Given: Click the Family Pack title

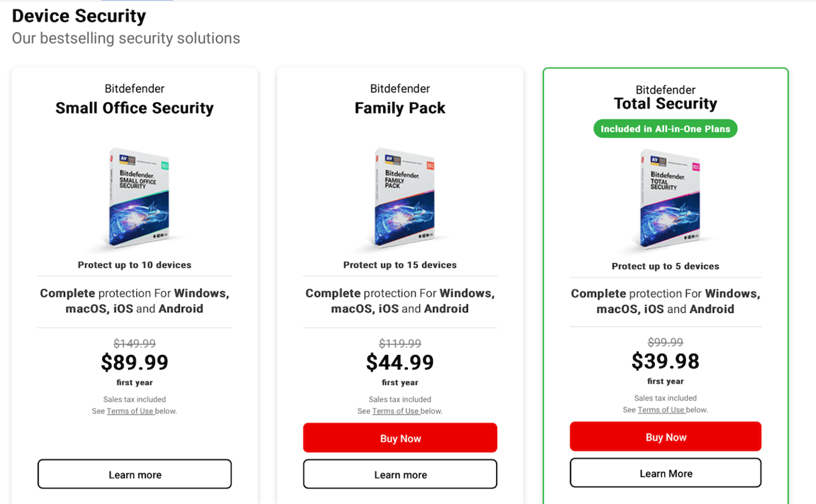Looking at the screenshot, I should (400, 108).
